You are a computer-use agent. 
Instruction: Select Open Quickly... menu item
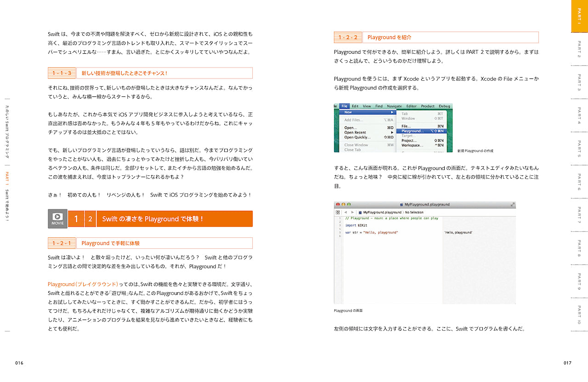(x=357, y=137)
